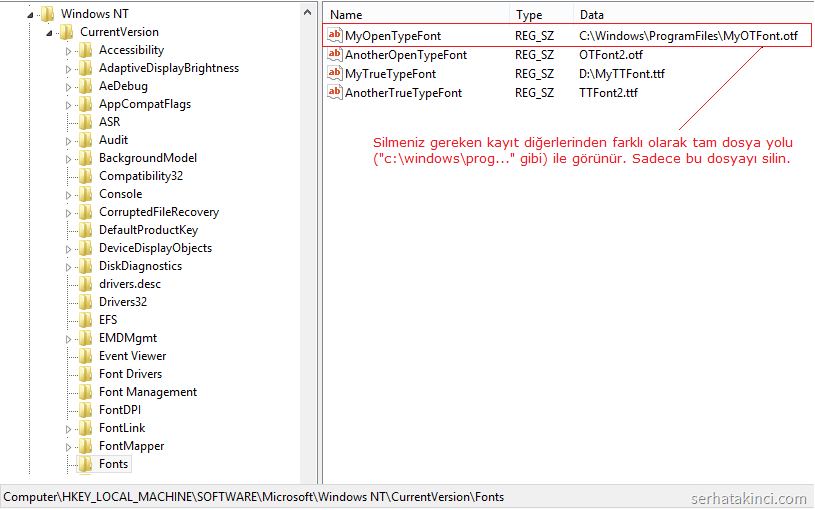Click the Windows NT folder icon
The image size is (815, 510).
tap(47, 14)
